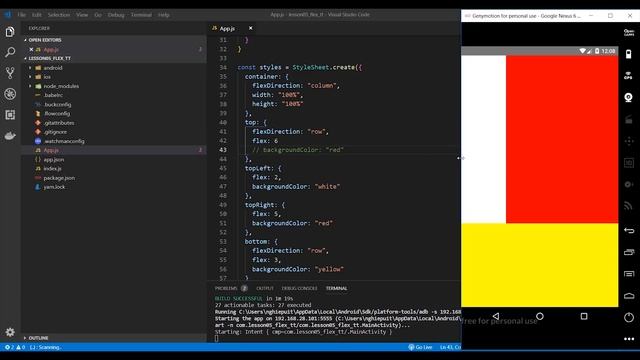Select the TERMINAL panel tab

click(336, 288)
